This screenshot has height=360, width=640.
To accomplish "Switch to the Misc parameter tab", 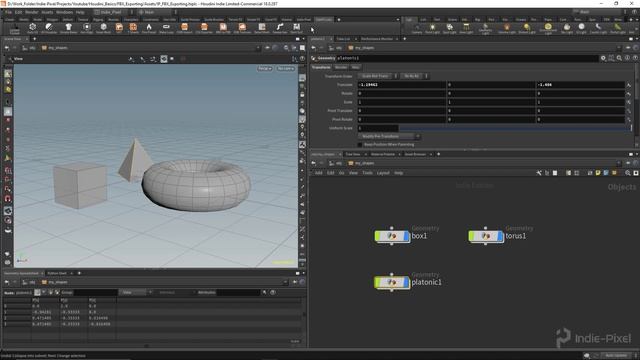I will point(356,67).
